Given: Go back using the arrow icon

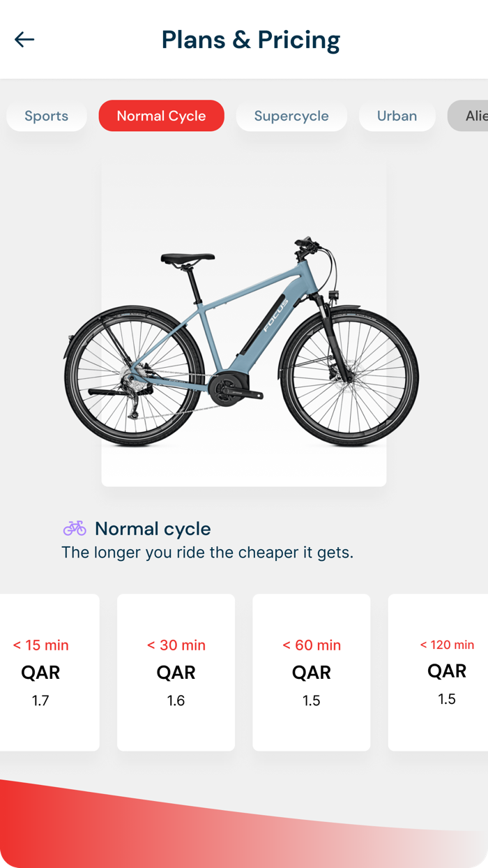Looking at the screenshot, I should 24,40.
